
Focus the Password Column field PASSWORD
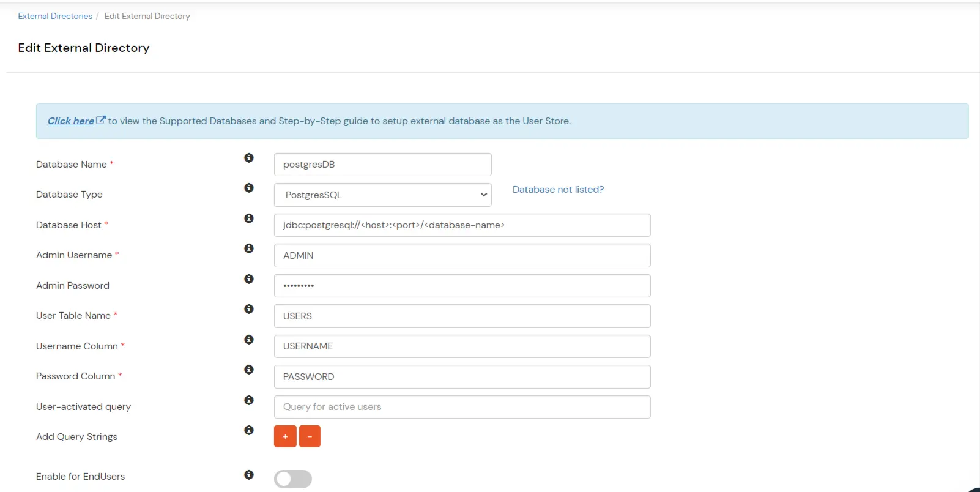pyautogui.click(x=462, y=376)
